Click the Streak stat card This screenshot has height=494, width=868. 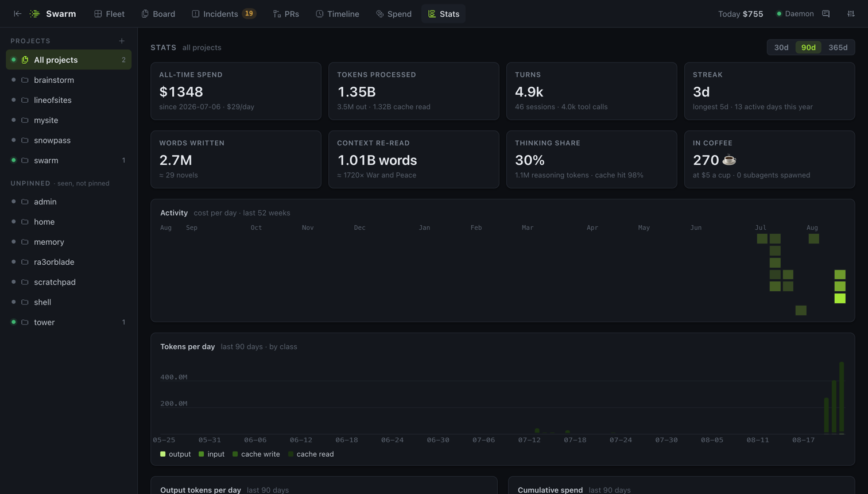click(x=769, y=91)
